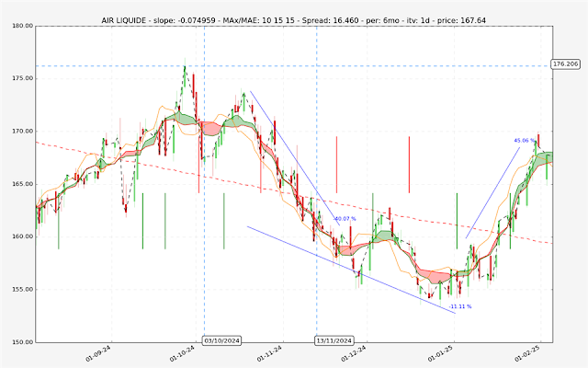Image resolution: width=588 pixels, height=368 pixels.
Task: Click the 150.00 y-axis price label
Action: (18, 342)
